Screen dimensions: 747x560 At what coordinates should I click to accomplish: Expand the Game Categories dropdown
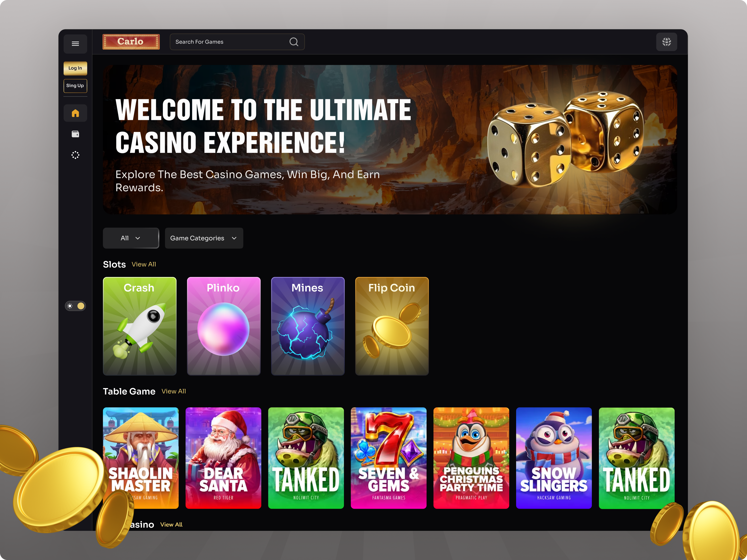point(203,238)
